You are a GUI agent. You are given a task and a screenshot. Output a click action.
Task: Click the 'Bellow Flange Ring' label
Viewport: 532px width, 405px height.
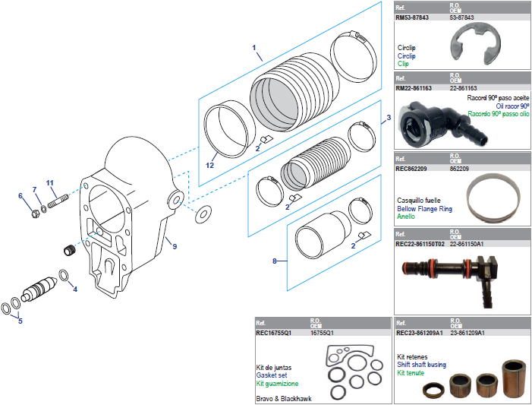pos(424,209)
